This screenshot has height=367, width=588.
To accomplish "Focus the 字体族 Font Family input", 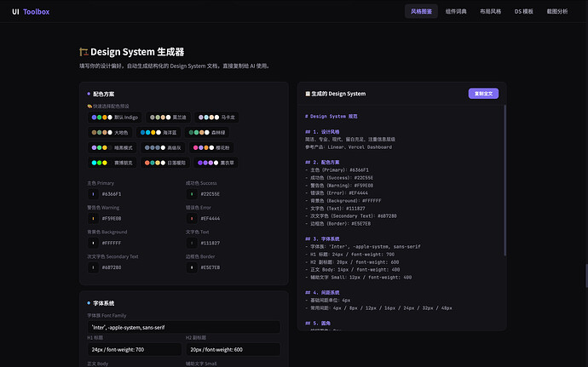I will click(x=184, y=327).
